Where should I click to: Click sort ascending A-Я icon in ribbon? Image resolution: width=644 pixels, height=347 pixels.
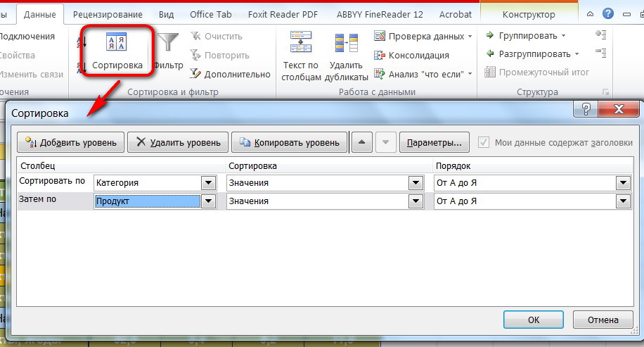[x=80, y=42]
